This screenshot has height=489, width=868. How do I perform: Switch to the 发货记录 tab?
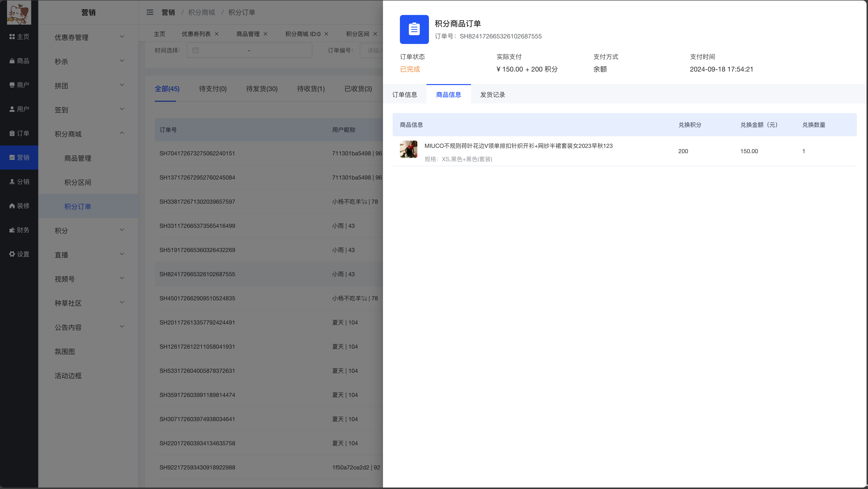click(x=492, y=95)
